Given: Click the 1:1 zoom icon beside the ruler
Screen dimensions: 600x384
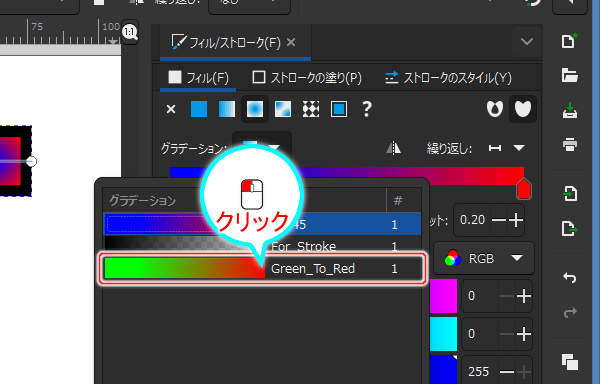Looking at the screenshot, I should pyautogui.click(x=130, y=32).
